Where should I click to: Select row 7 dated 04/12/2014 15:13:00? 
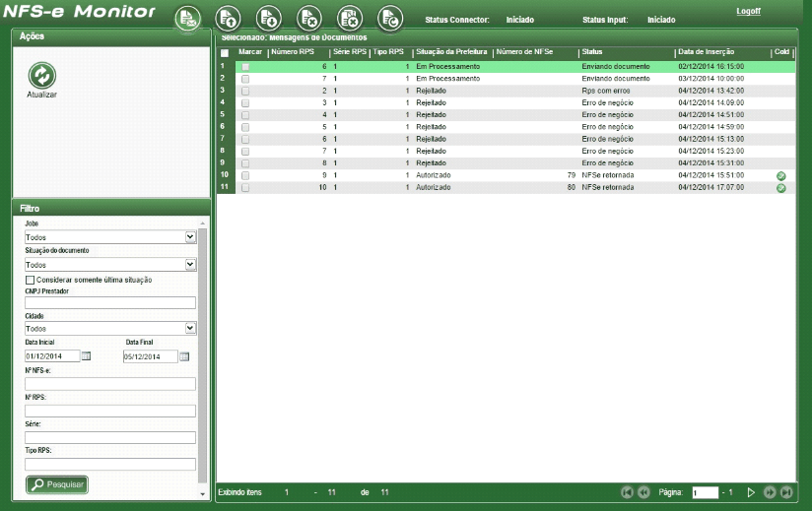pyautogui.click(x=515, y=139)
